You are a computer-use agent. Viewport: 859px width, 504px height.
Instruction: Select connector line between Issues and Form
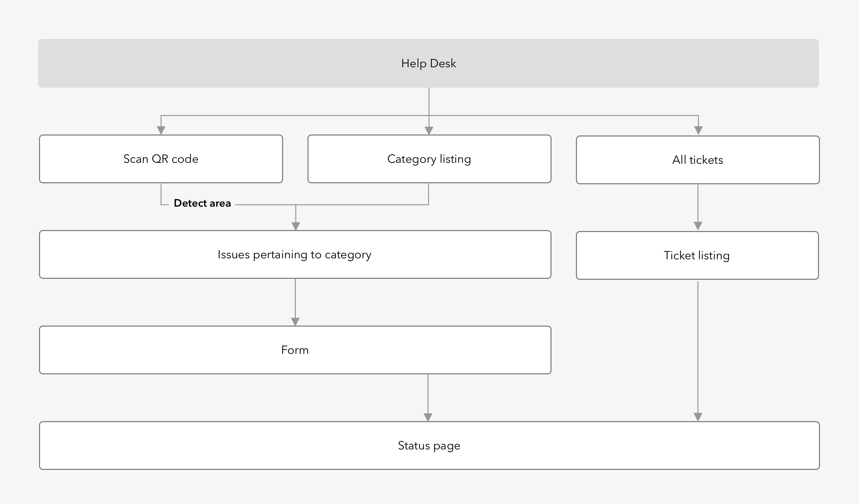click(x=295, y=298)
